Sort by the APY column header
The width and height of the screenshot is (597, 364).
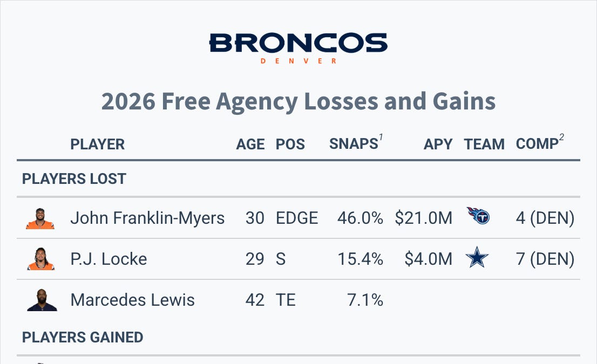(438, 144)
